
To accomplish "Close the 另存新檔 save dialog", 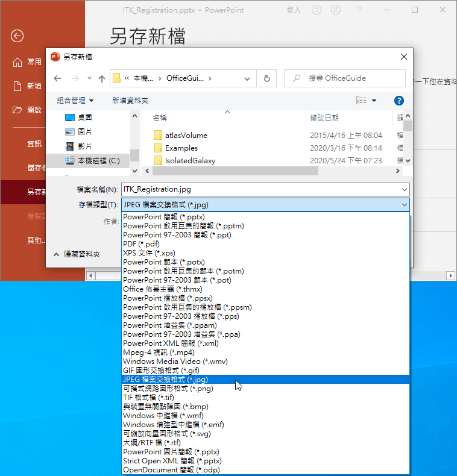I will pyautogui.click(x=403, y=57).
